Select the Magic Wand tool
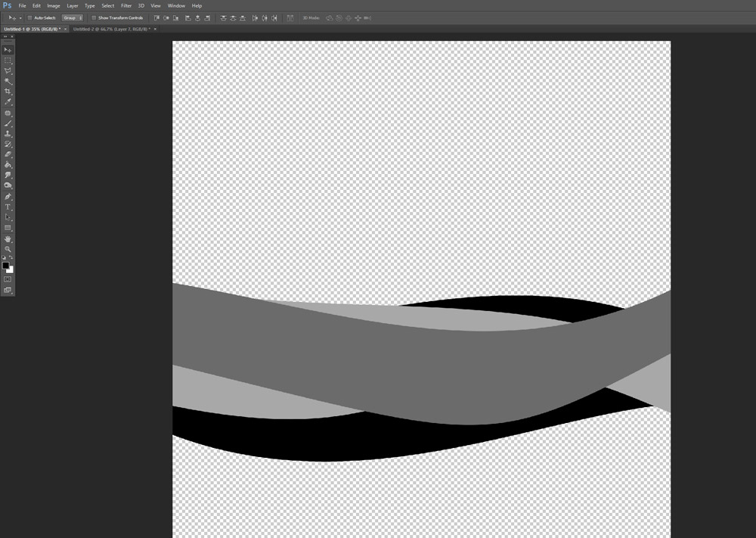This screenshot has height=538, width=756. (8, 80)
